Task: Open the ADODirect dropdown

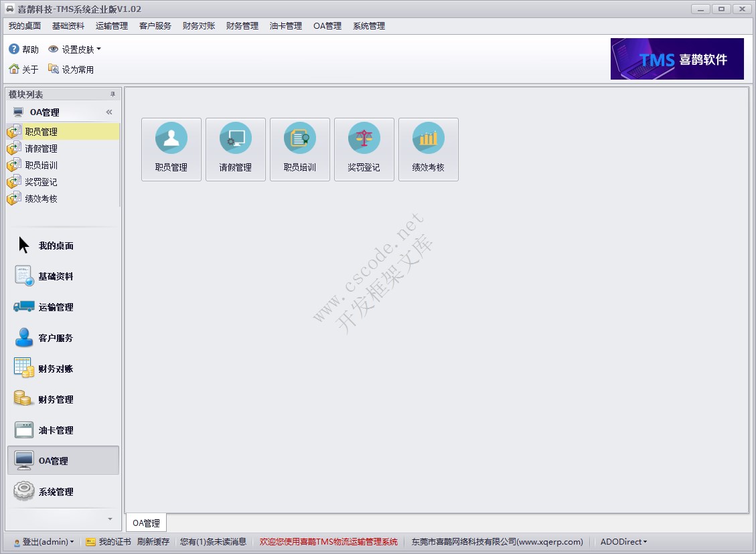Action: click(x=623, y=542)
